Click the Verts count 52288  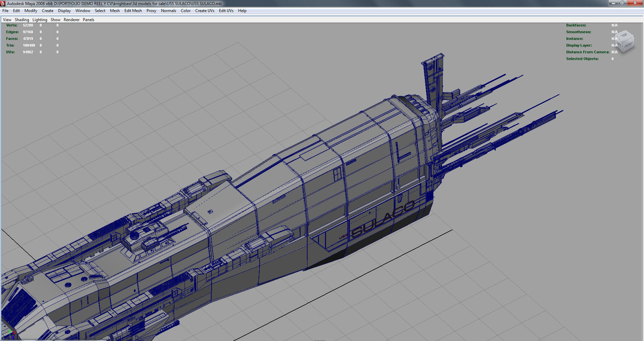[x=28, y=25]
